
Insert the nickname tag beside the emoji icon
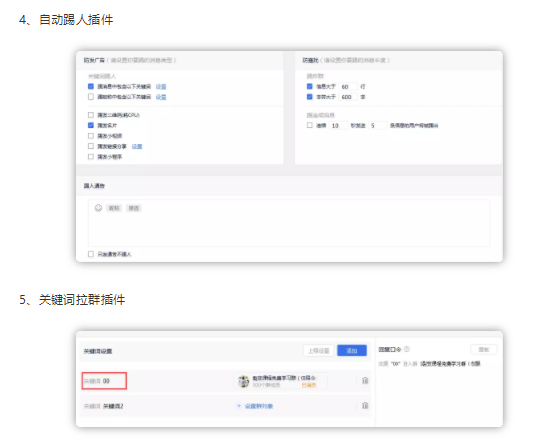[114, 208]
